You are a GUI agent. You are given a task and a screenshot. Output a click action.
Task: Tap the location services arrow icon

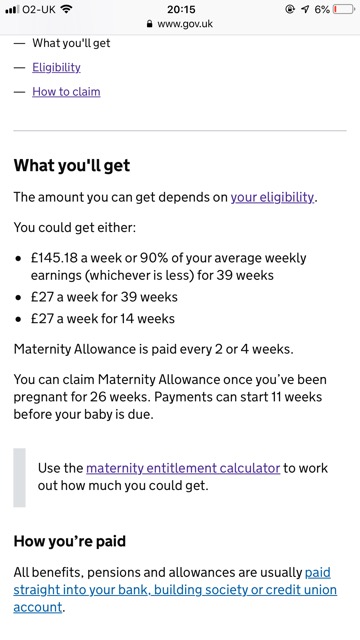pyautogui.click(x=305, y=9)
